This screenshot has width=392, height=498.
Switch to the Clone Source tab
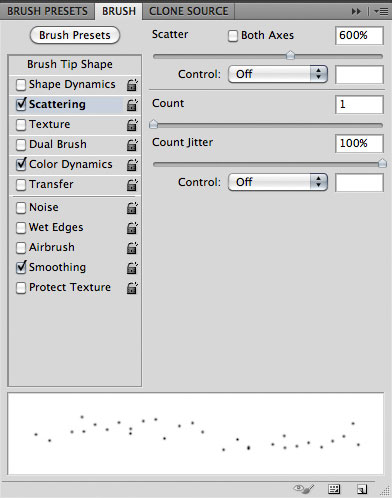click(189, 11)
